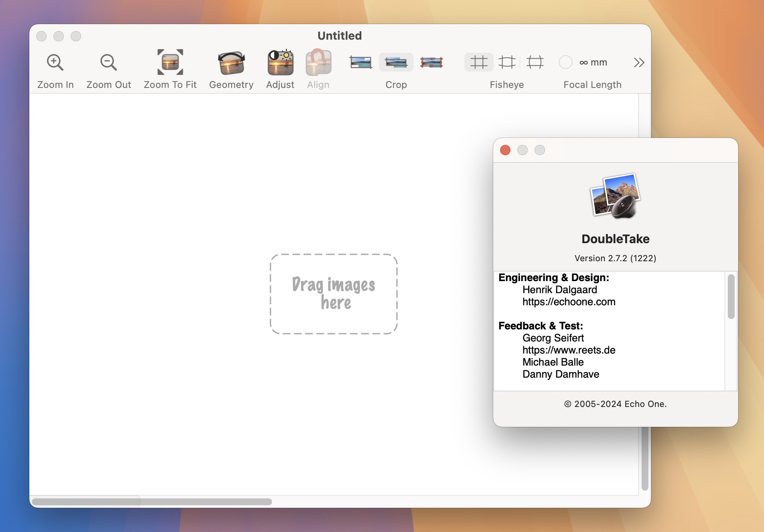764x532 pixels.
Task: Close the DoubleTake About window
Action: [505, 150]
